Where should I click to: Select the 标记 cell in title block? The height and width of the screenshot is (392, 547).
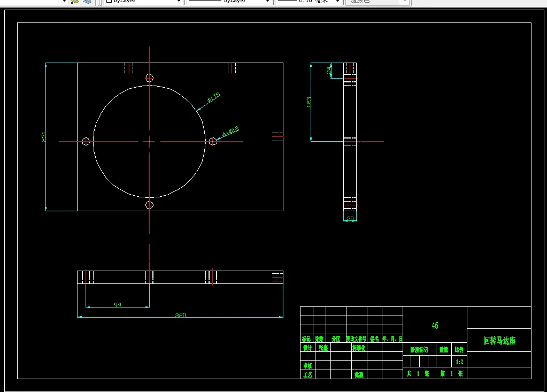306,339
